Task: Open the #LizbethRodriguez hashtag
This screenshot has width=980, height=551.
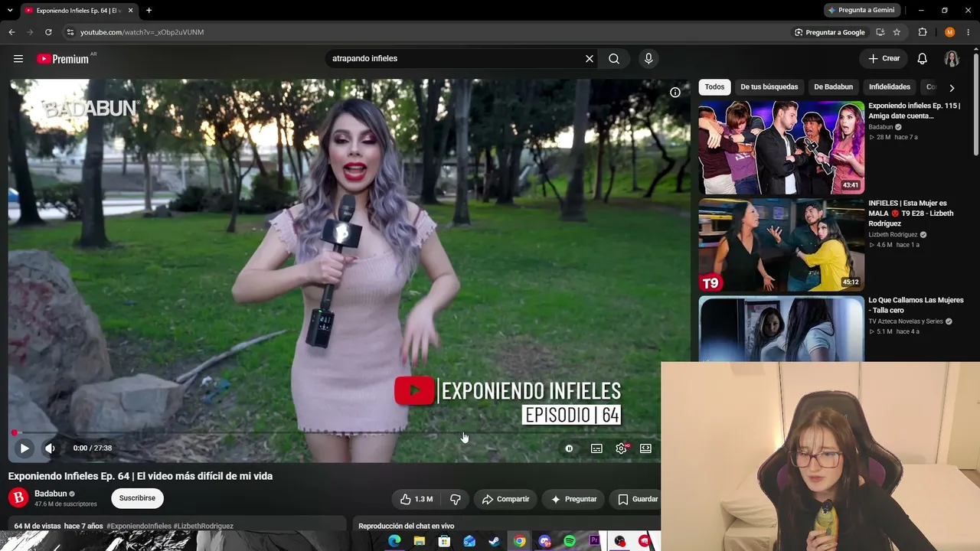Action: point(204,527)
